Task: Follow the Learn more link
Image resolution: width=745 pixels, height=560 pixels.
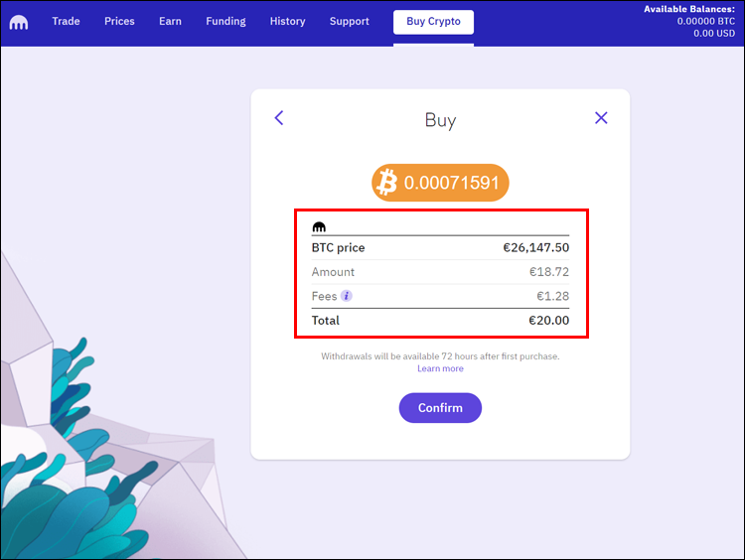Action: pyautogui.click(x=440, y=368)
